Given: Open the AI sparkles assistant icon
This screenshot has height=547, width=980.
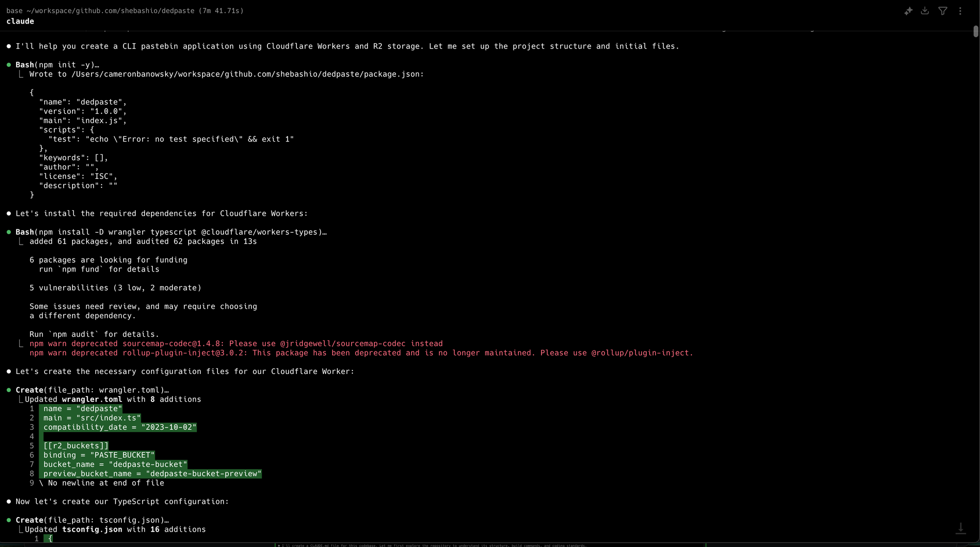Looking at the screenshot, I should [908, 11].
